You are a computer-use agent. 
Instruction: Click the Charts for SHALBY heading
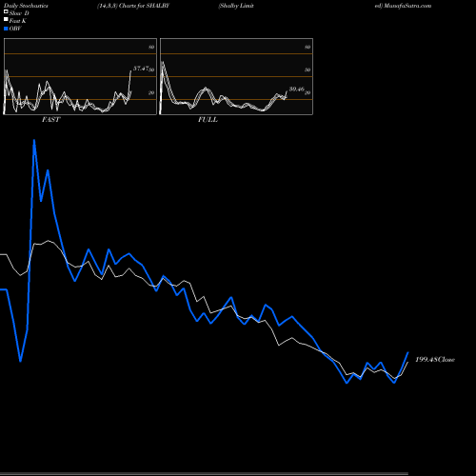pyautogui.click(x=144, y=6)
